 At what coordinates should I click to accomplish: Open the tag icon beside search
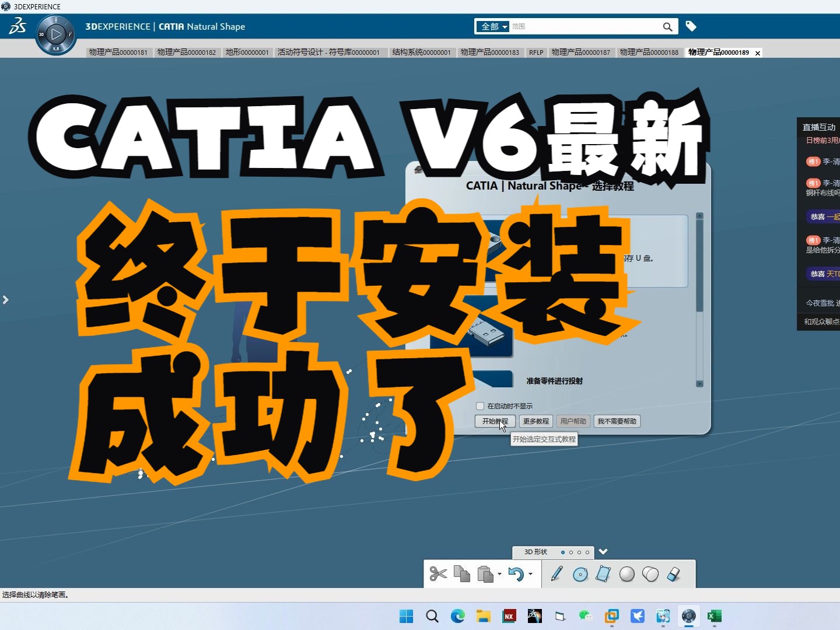pyautogui.click(x=691, y=26)
